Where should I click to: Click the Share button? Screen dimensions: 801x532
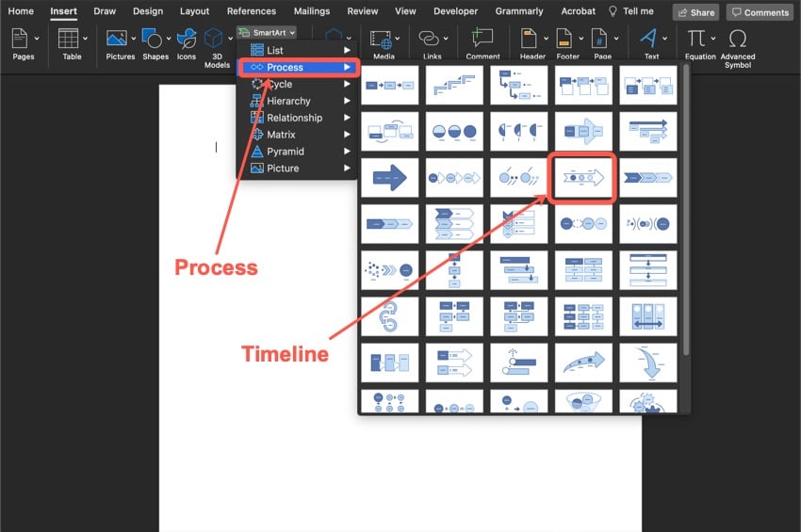click(695, 12)
